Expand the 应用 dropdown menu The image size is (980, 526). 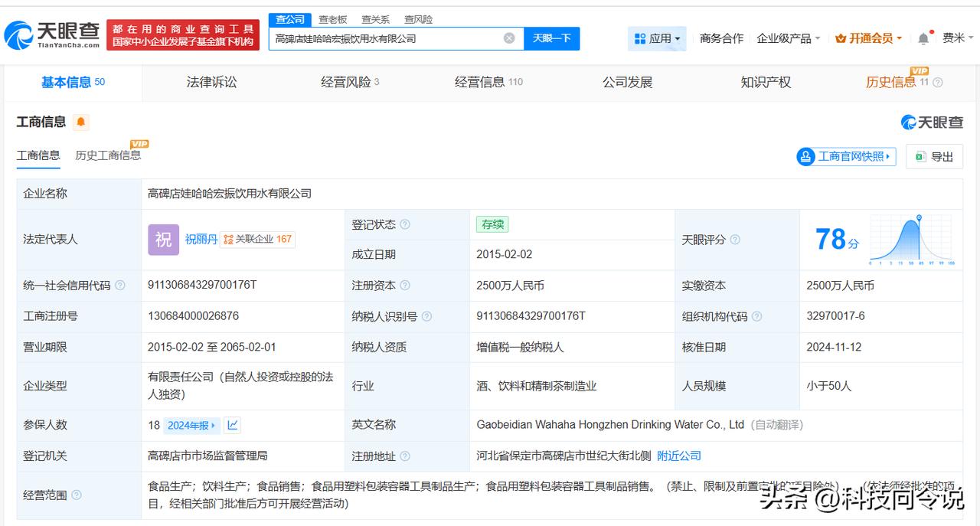click(658, 38)
